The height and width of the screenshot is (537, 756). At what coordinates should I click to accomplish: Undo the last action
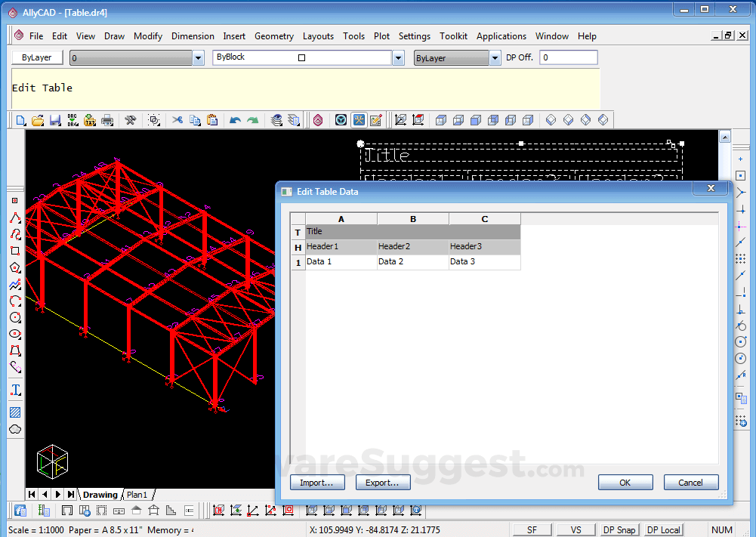click(x=235, y=119)
